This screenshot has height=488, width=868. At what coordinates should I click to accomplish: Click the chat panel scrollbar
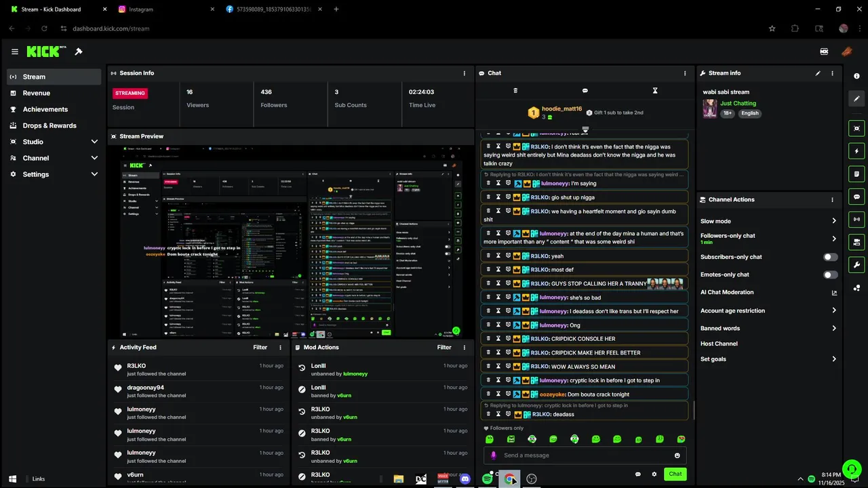point(693,409)
